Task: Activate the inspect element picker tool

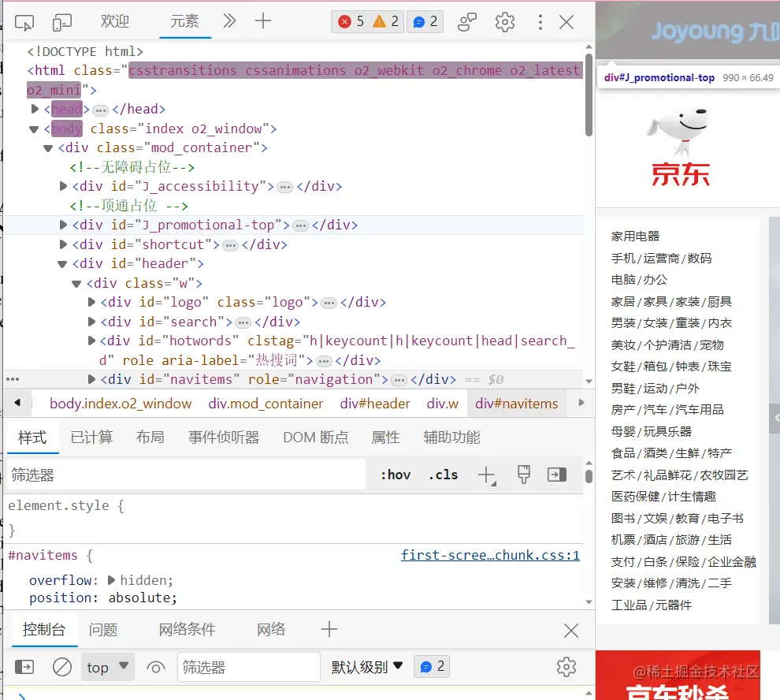Action: 24,22
